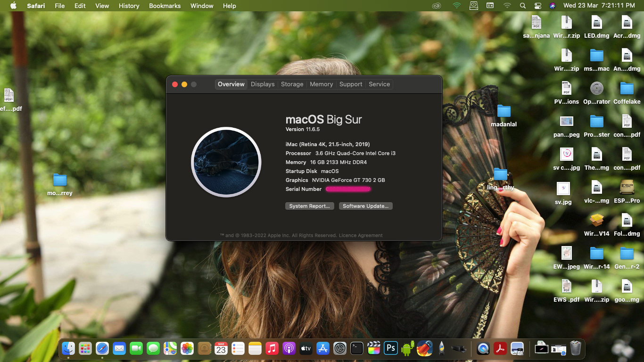Launch Music app from dock

click(x=272, y=348)
